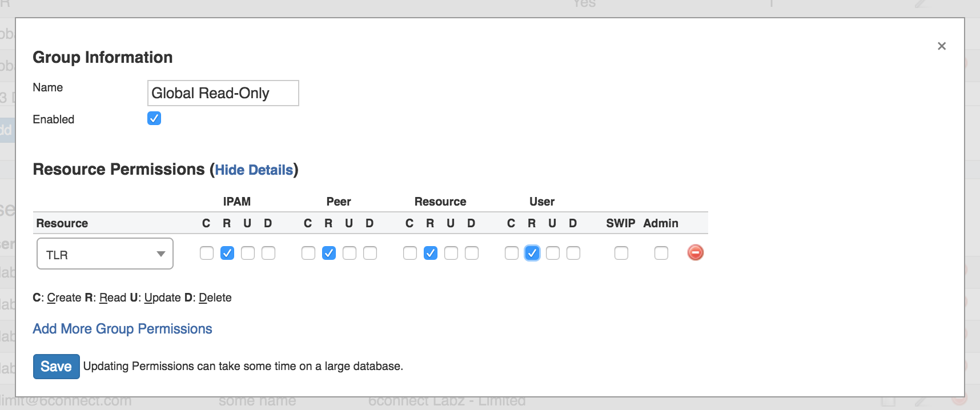Uncheck the IPAM Read permission
This screenshot has height=410, width=980.
point(227,253)
